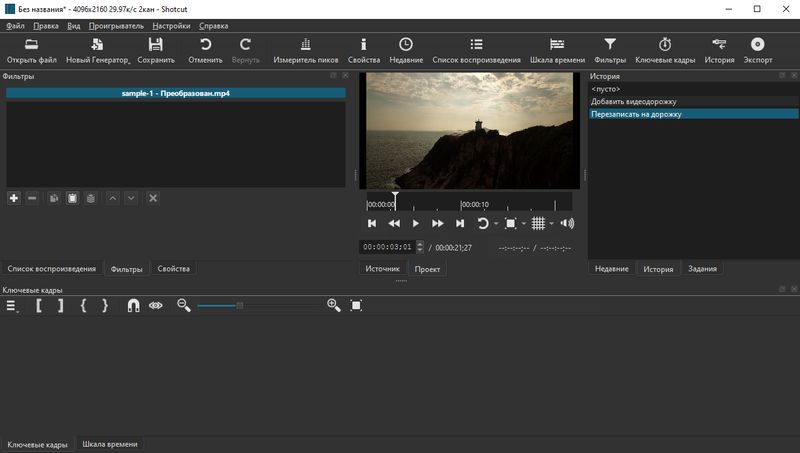Image resolution: width=800 pixels, height=453 pixels.
Task: Toggle the volume speaker button in player
Action: coord(567,223)
